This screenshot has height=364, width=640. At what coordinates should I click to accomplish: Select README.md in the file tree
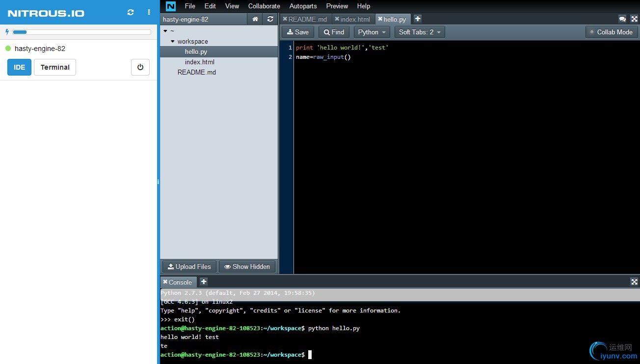pyautogui.click(x=196, y=72)
